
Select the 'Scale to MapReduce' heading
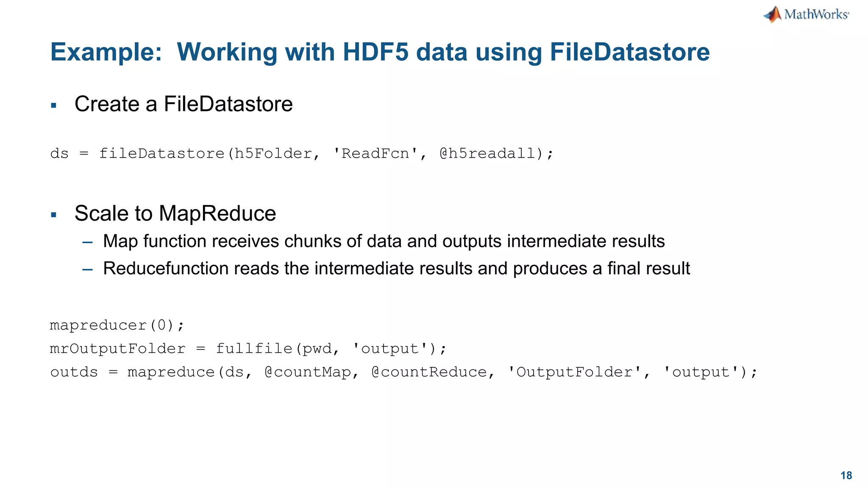click(175, 213)
